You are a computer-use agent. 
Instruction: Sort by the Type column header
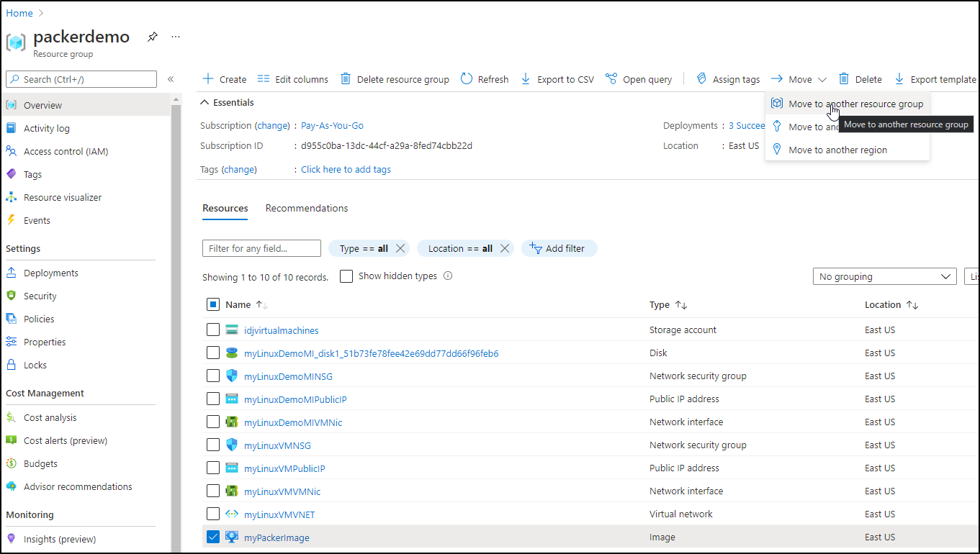[x=668, y=305]
